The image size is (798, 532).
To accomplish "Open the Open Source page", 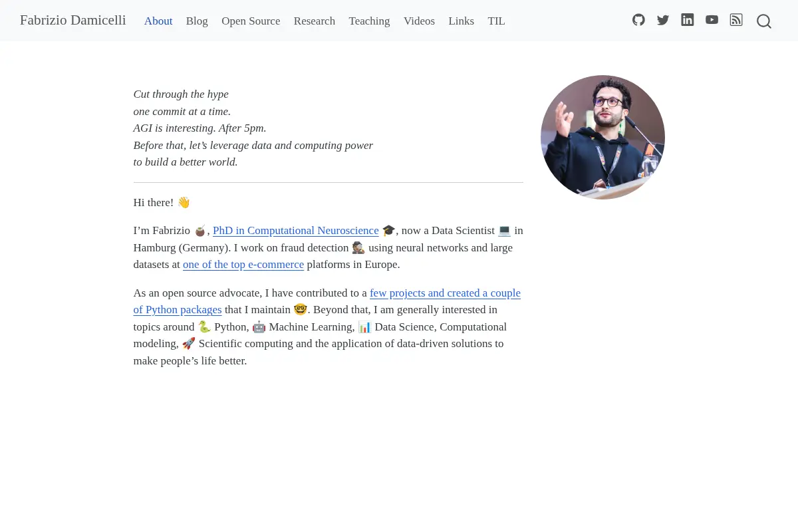I will pyautogui.click(x=251, y=21).
